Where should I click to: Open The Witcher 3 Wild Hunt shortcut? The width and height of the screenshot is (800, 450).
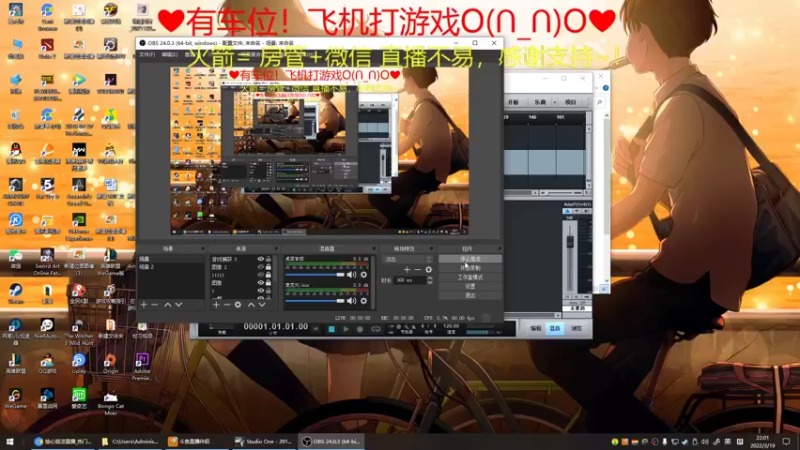(x=79, y=332)
